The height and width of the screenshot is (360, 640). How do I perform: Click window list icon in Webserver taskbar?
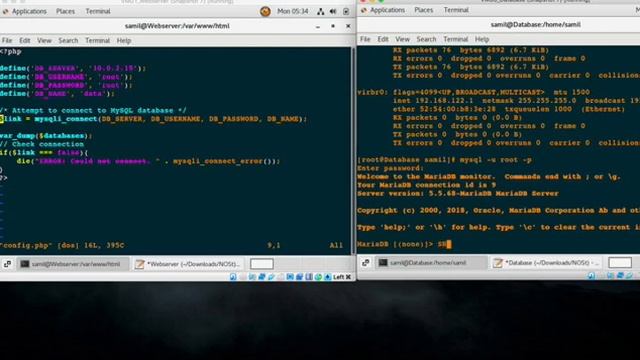pos(7,264)
